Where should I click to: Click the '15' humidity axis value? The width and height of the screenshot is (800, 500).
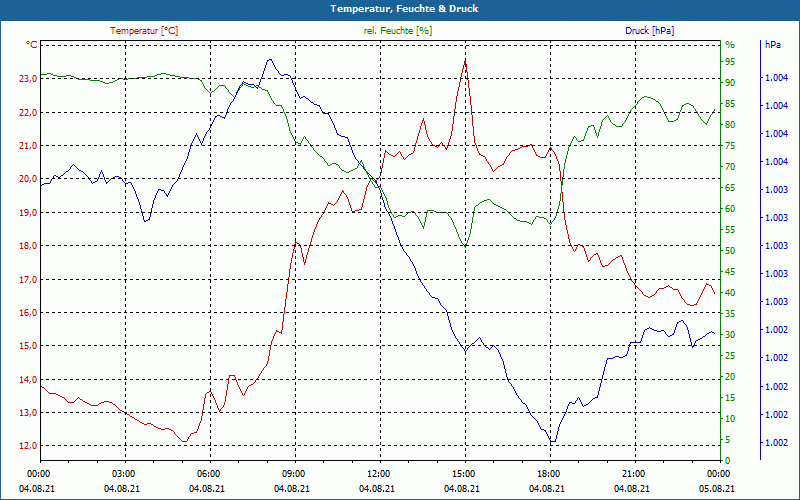point(730,397)
